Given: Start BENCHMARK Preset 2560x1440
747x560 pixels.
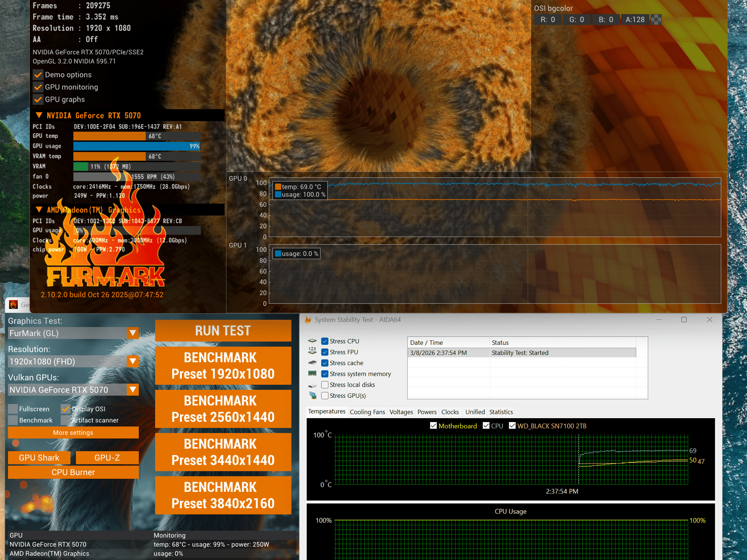Looking at the screenshot, I should point(223,409).
